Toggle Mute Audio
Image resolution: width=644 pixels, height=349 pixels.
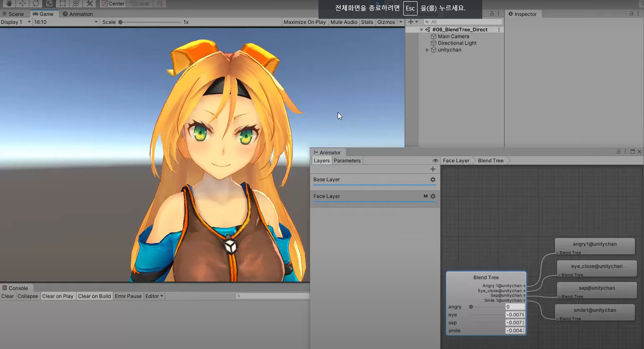click(344, 22)
